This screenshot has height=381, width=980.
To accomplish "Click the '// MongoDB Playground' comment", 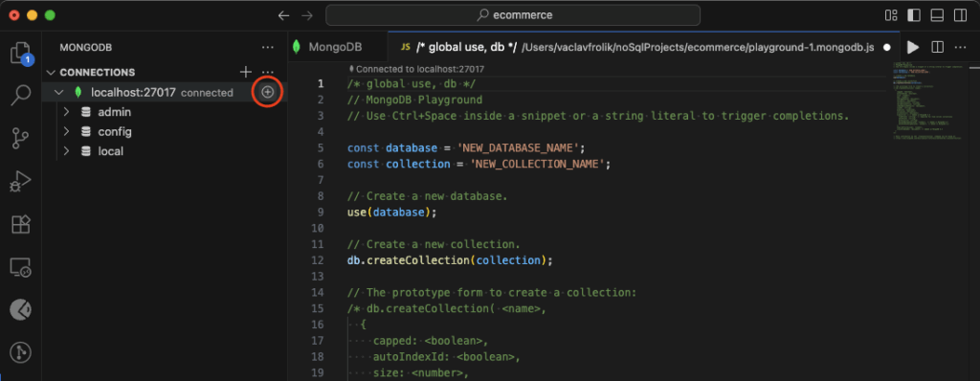I will 415,101.
